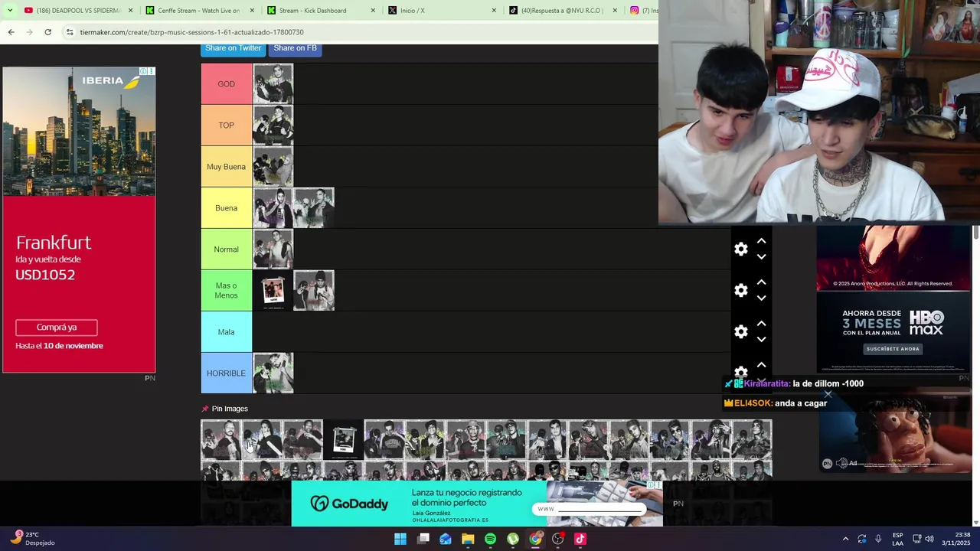Open settings gear for Mala tier row

[x=740, y=331]
